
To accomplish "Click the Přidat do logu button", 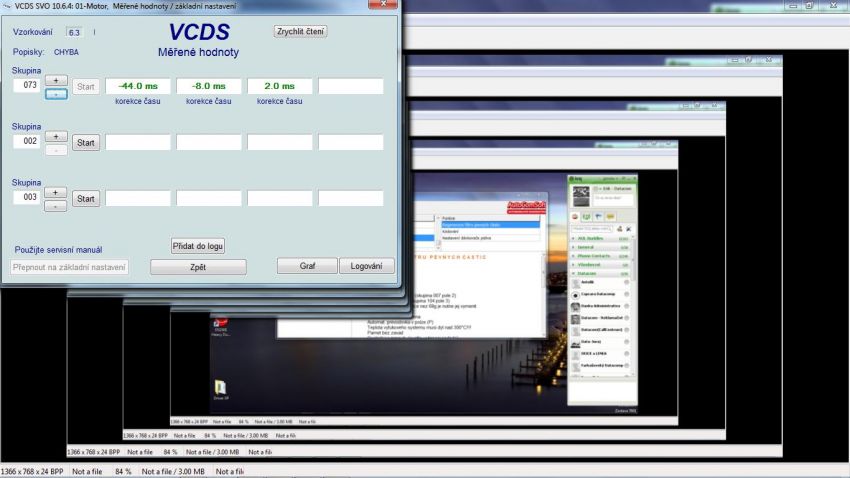I will [x=198, y=246].
